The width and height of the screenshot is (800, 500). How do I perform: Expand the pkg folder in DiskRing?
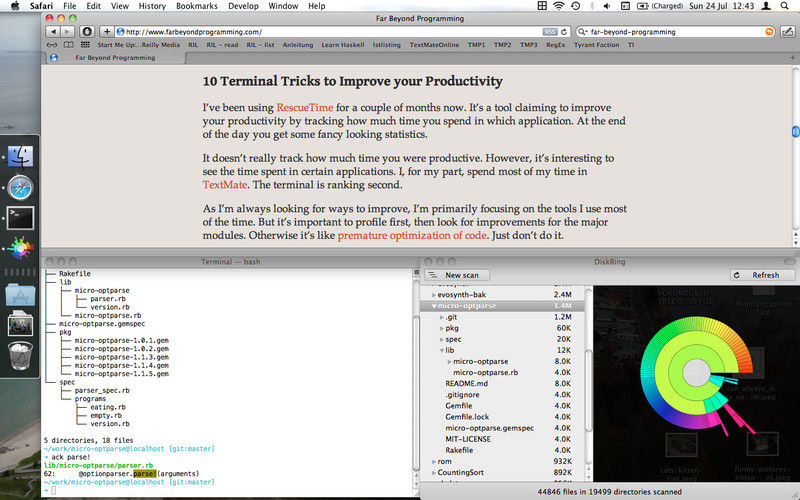[x=442, y=329]
